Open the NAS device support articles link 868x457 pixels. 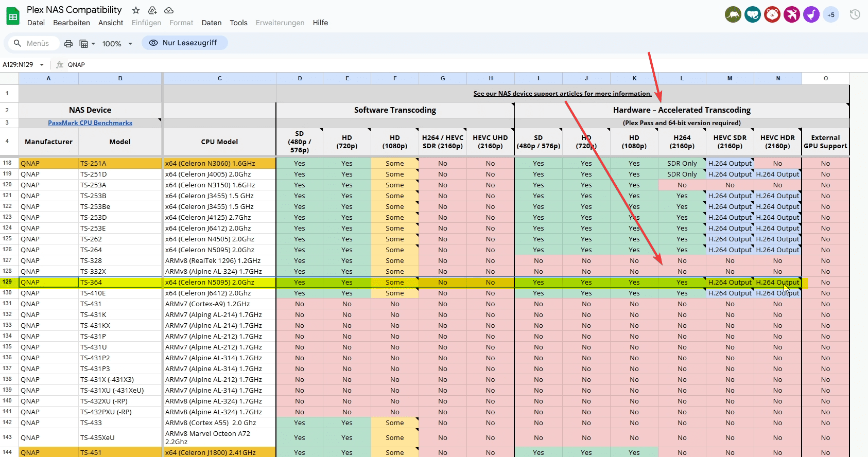[563, 94]
